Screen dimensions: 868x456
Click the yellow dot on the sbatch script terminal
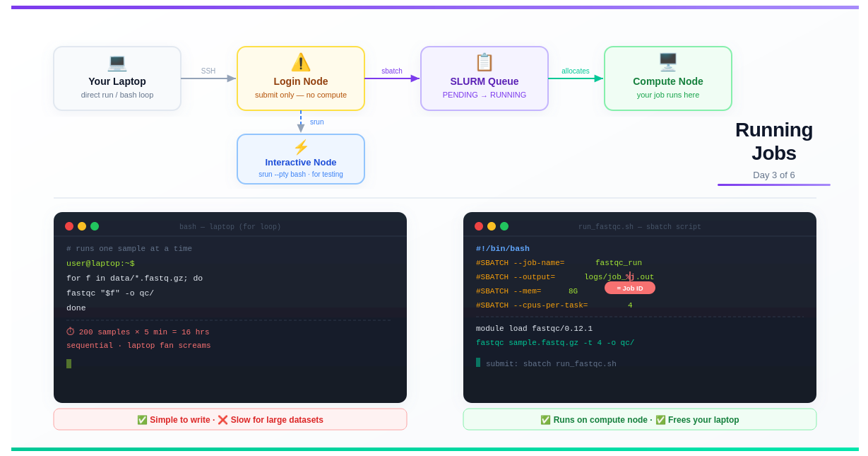click(x=492, y=226)
